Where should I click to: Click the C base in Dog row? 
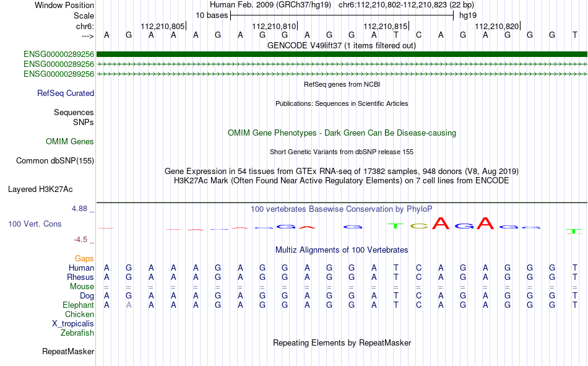419,296
